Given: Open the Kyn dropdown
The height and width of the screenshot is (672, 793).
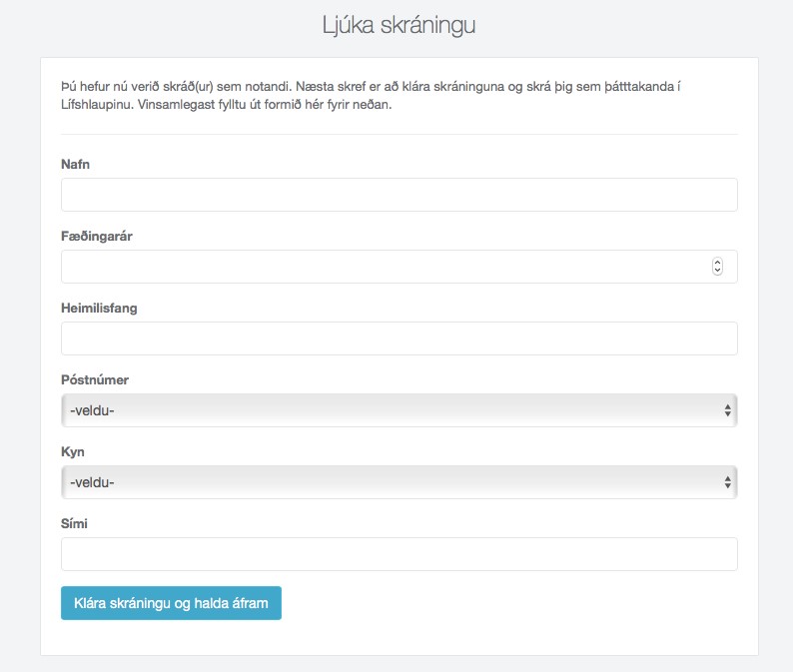Looking at the screenshot, I should [x=399, y=482].
